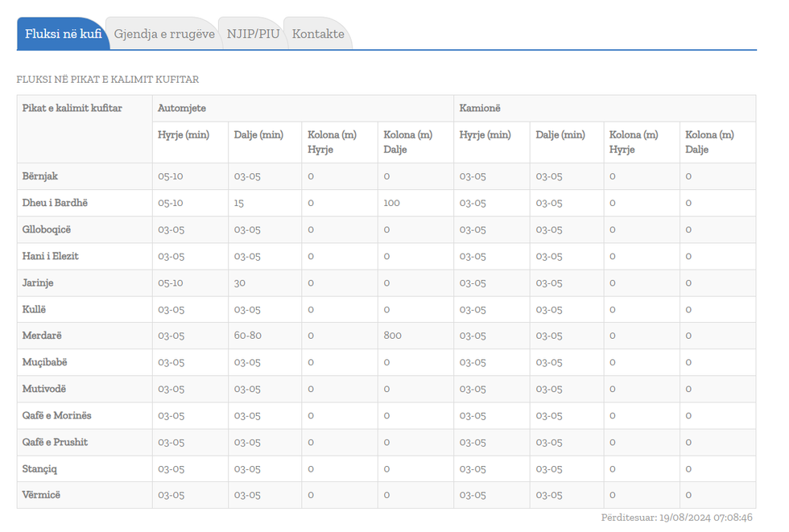Click the Bërnjak crossing name

[x=40, y=176]
